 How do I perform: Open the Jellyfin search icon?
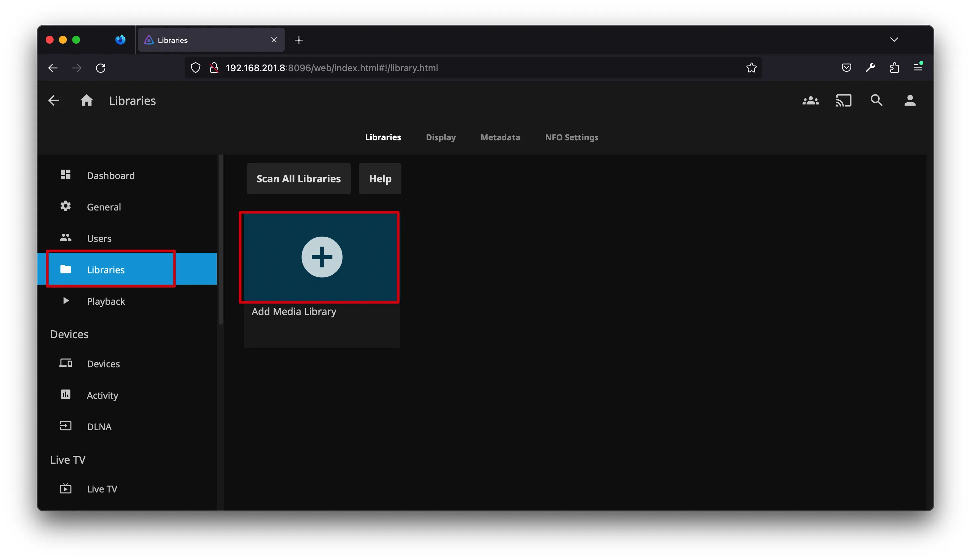876,100
